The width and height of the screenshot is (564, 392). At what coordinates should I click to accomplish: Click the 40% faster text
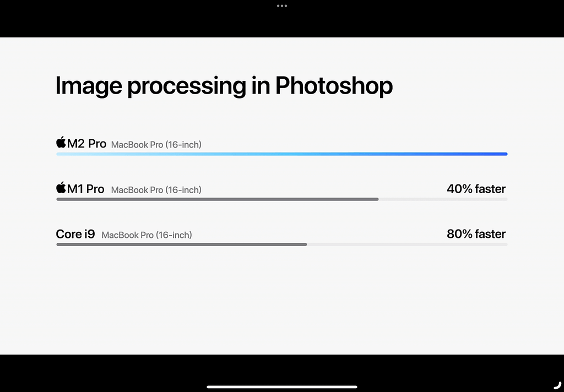tap(476, 189)
